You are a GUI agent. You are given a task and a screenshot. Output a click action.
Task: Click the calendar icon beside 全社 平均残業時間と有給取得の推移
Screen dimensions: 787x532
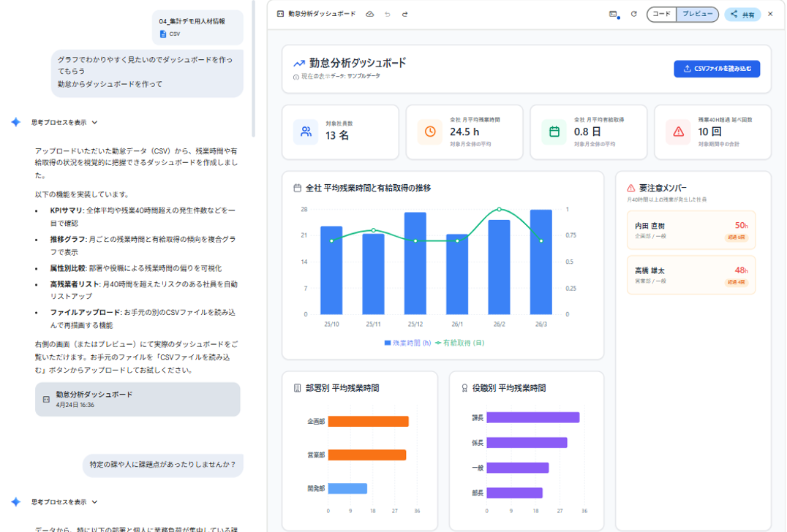297,188
